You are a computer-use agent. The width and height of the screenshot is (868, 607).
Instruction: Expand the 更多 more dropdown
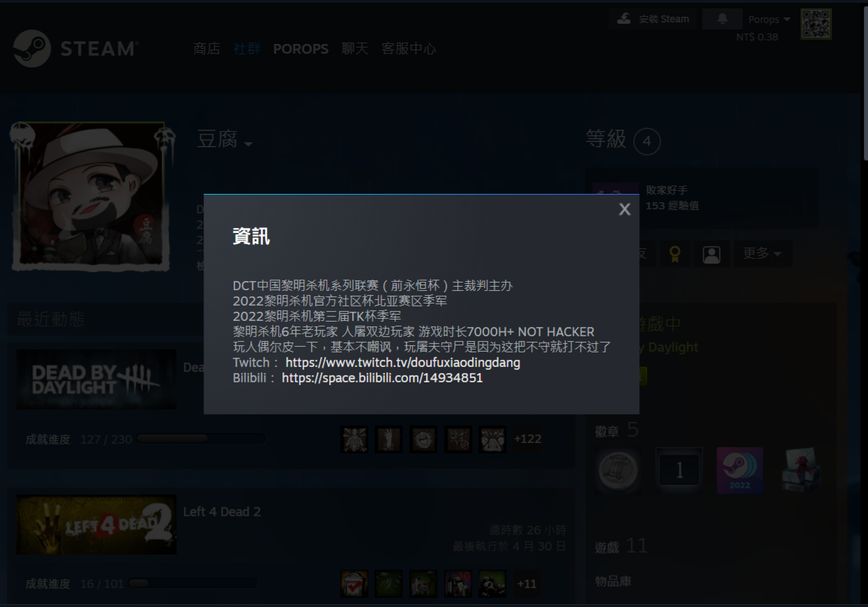tap(763, 254)
